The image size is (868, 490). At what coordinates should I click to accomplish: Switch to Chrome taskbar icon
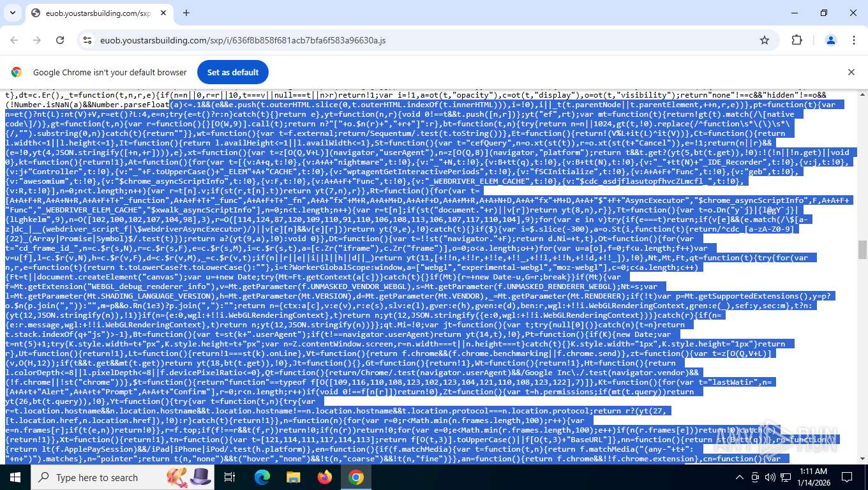coord(356,477)
